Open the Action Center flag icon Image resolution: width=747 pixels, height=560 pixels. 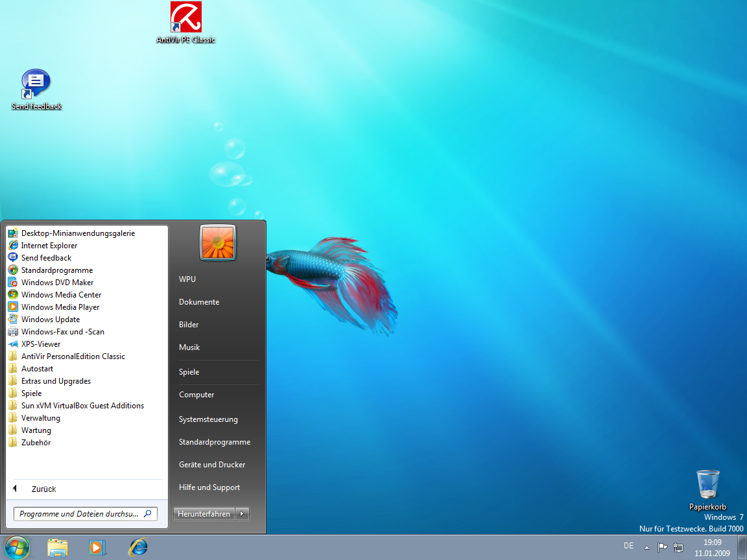[x=662, y=547]
